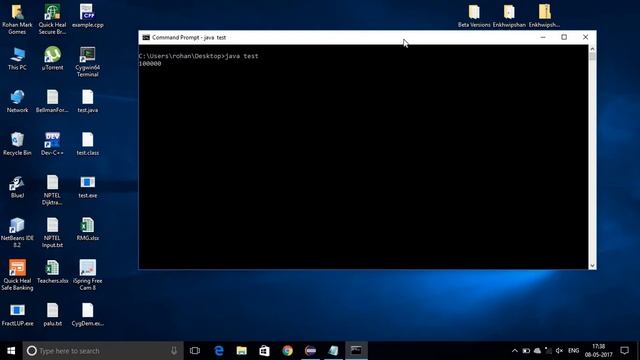This screenshot has height=360, width=640.
Task: Activate the search microphone icon
Action: (174, 351)
